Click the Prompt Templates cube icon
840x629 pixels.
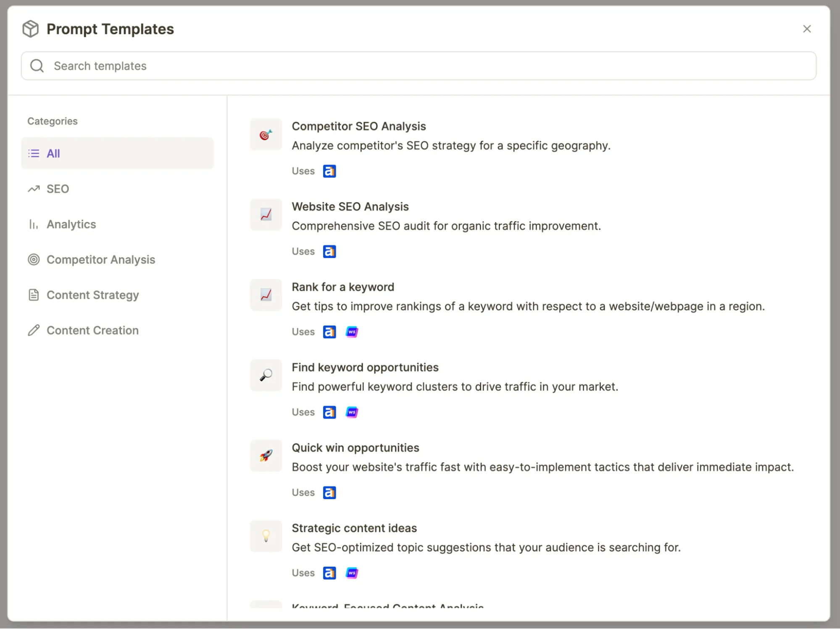tap(31, 29)
